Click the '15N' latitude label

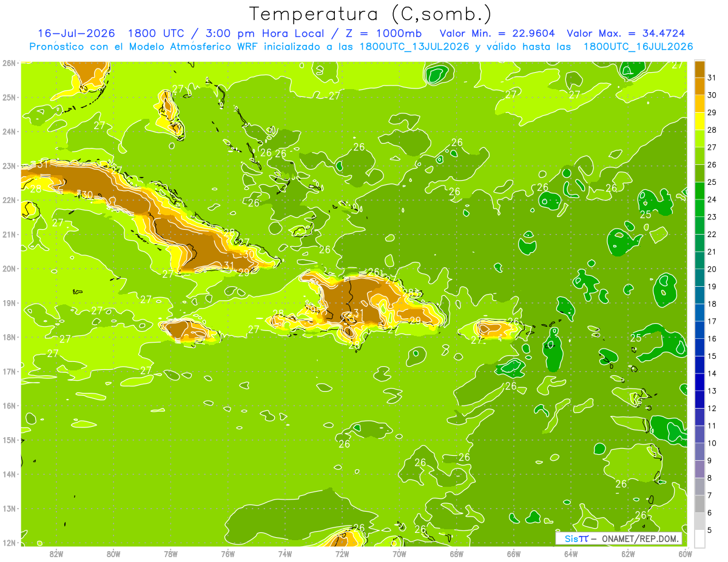9,440
